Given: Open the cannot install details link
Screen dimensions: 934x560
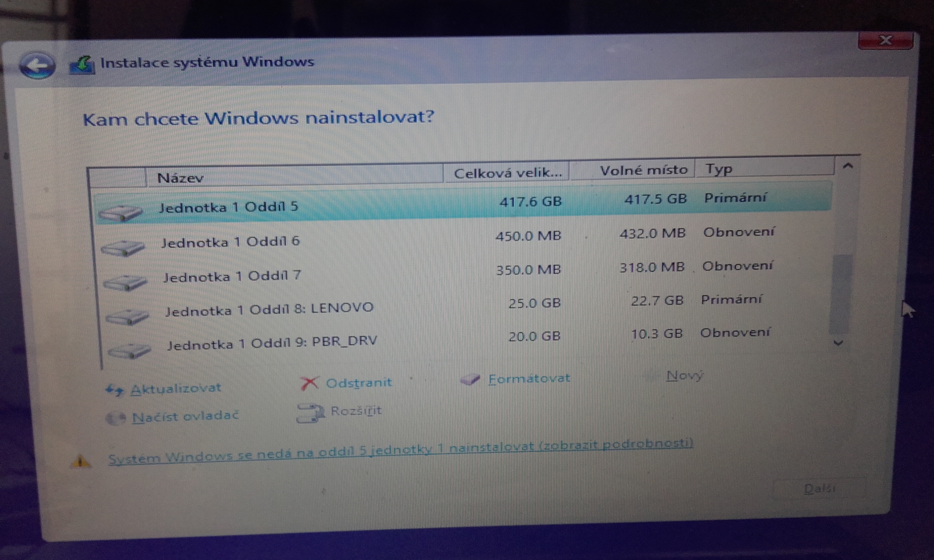Looking at the screenshot, I should click(400, 451).
